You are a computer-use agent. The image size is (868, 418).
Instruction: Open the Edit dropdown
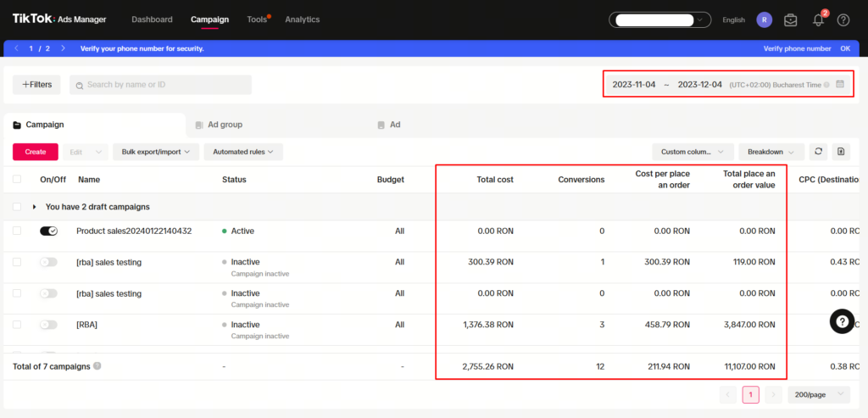coord(86,152)
